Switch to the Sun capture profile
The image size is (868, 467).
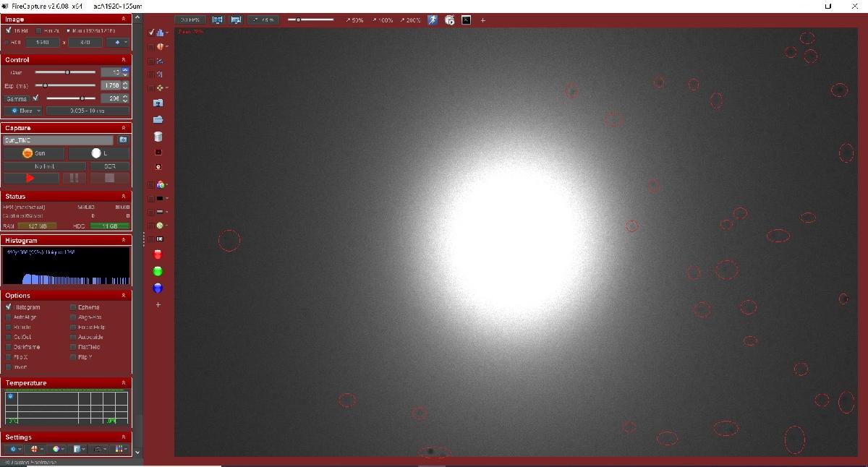point(33,153)
